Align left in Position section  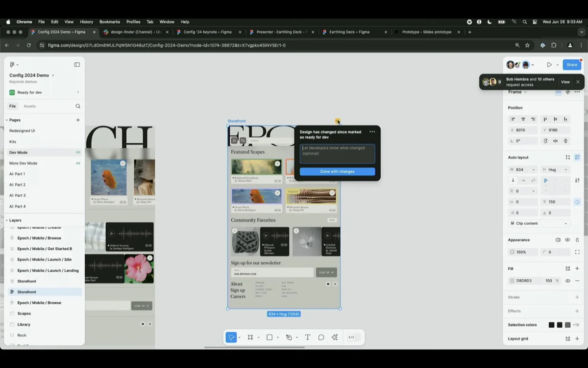coord(513,119)
